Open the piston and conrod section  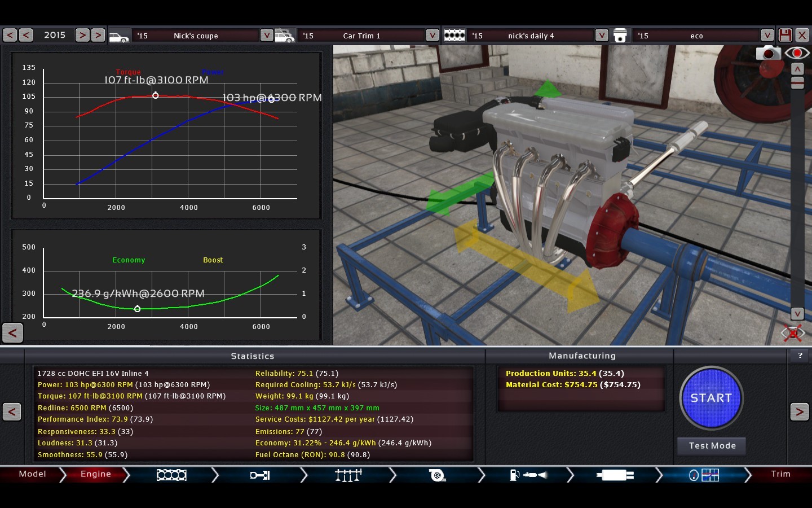tap(260, 475)
